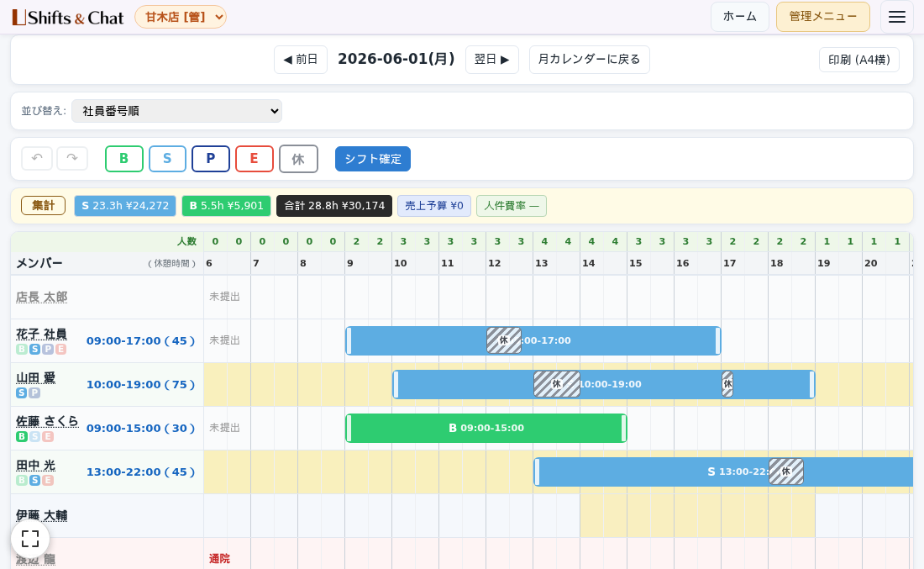Image resolution: width=924 pixels, height=569 pixels.
Task: Click the 合計 28.8h ¥30,174 total chip
Action: click(x=334, y=206)
